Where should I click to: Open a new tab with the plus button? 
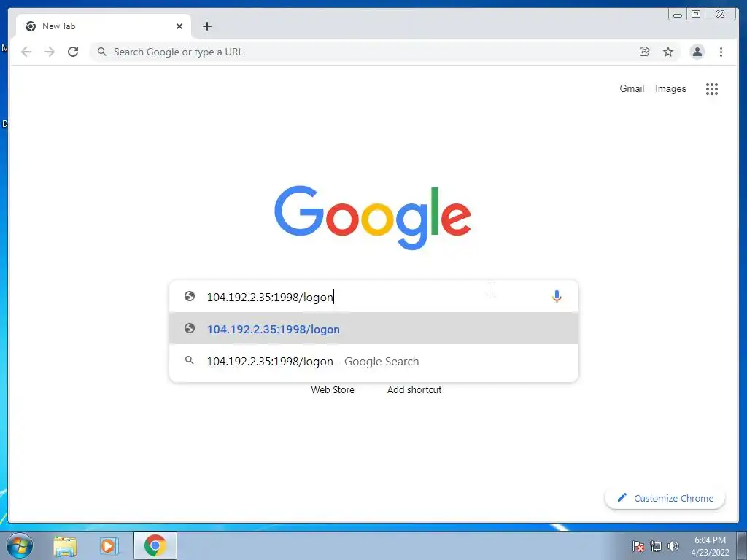point(206,26)
